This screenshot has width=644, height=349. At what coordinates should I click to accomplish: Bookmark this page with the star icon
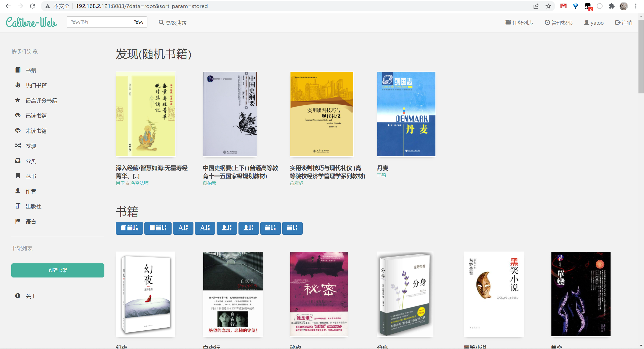[x=548, y=6]
